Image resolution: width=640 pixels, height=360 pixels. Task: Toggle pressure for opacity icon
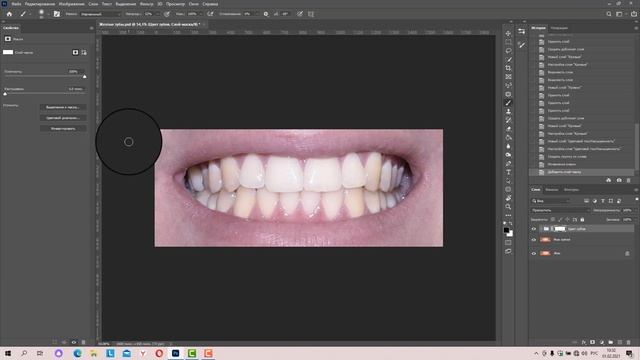tap(167, 14)
